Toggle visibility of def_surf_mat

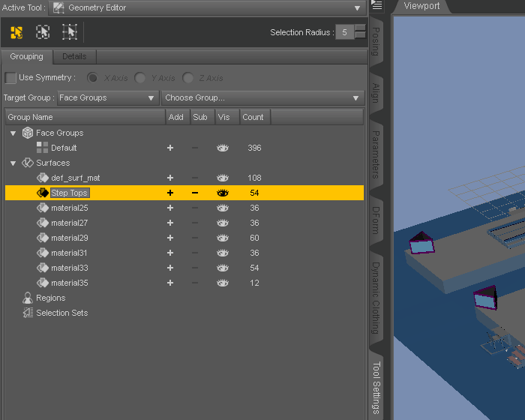(223, 178)
